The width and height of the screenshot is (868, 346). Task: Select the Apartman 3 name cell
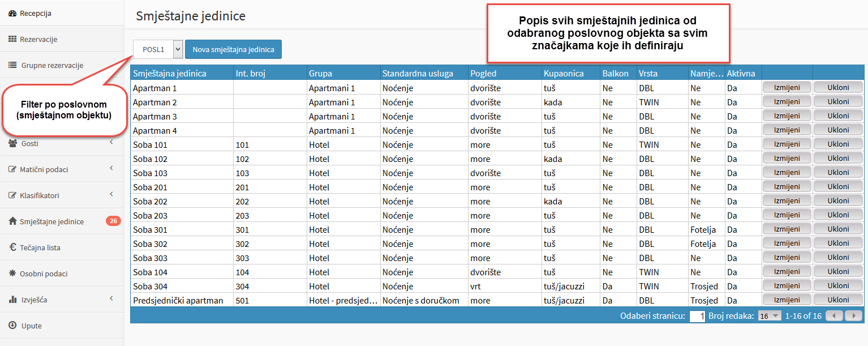click(182, 116)
